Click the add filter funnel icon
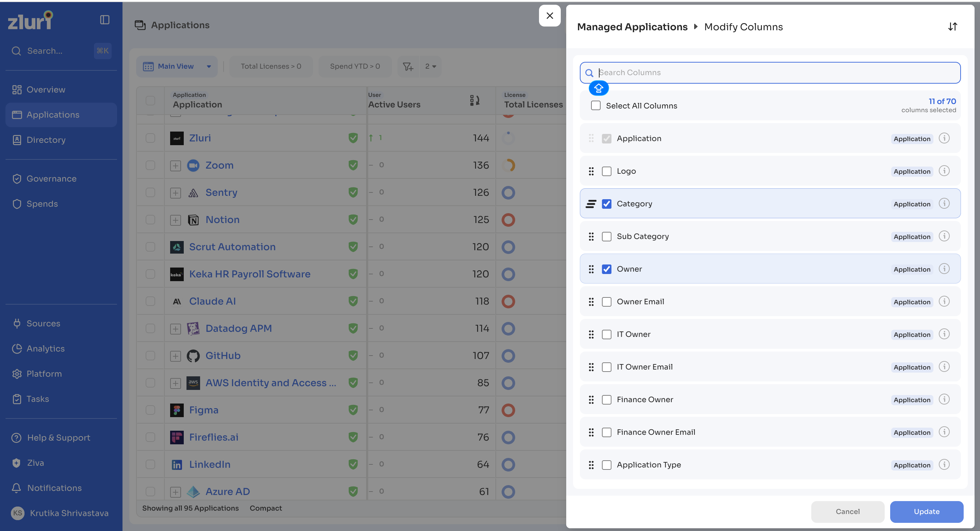The height and width of the screenshot is (531, 980). (408, 67)
